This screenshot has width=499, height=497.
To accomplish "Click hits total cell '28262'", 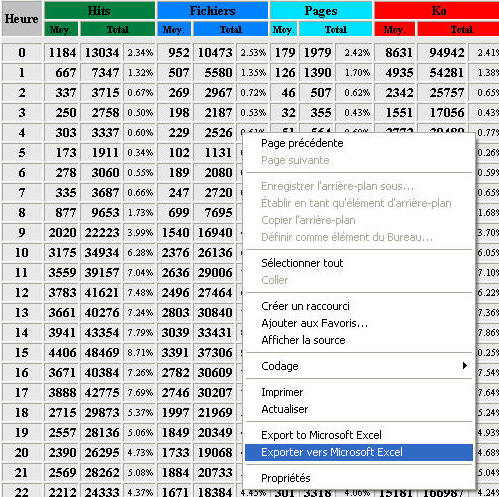I will (101, 473).
